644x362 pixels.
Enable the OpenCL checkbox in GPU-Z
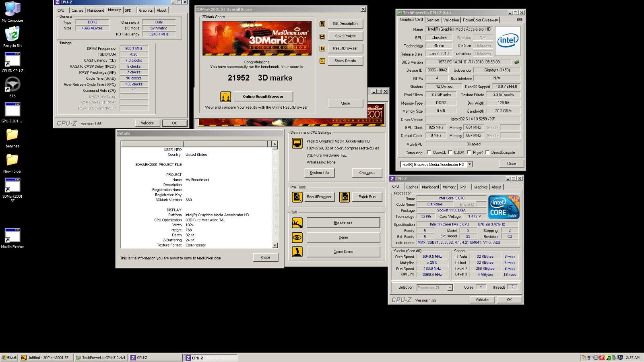(x=429, y=153)
